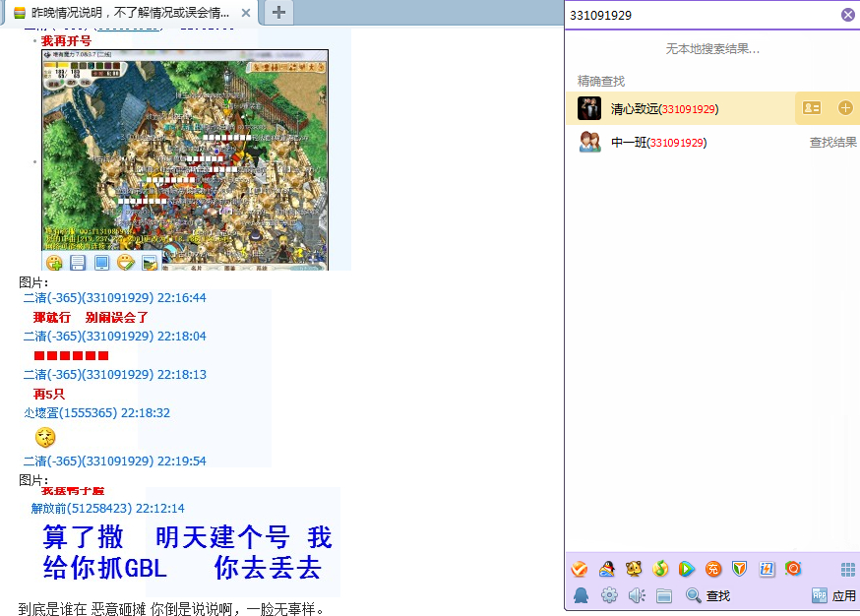The image size is (860, 616).
Task: Clear the search box text
Action: tap(847, 15)
